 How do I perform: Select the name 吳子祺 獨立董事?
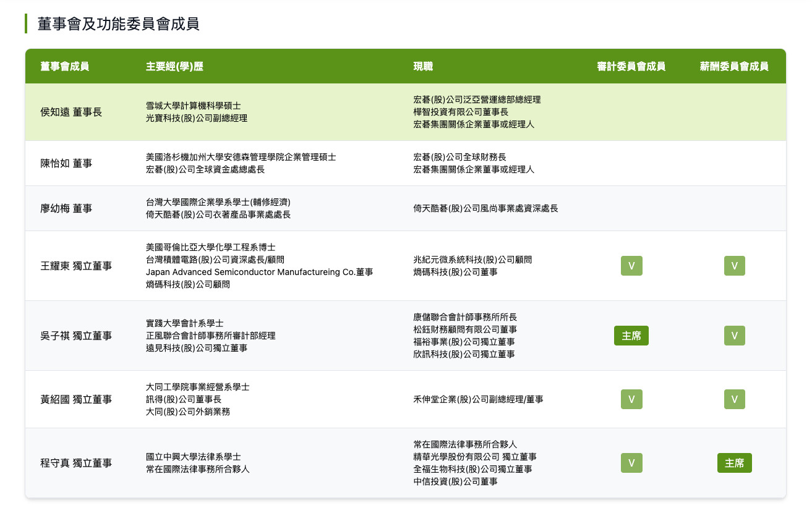76,336
